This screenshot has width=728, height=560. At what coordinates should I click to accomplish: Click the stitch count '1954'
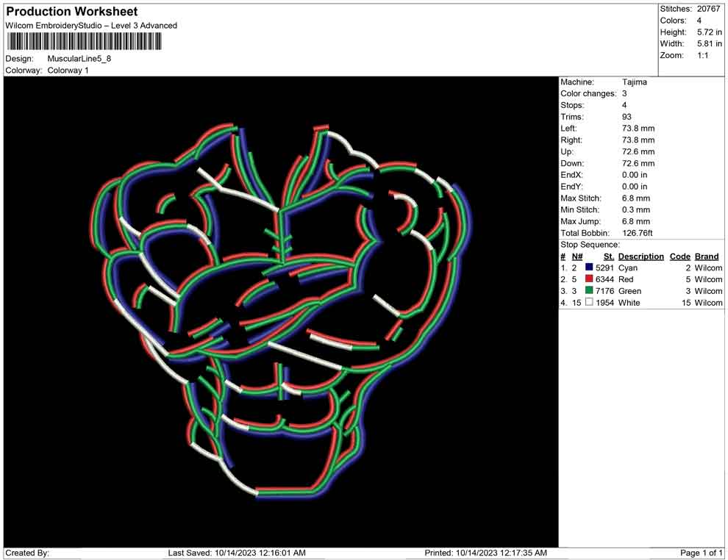[x=604, y=303]
